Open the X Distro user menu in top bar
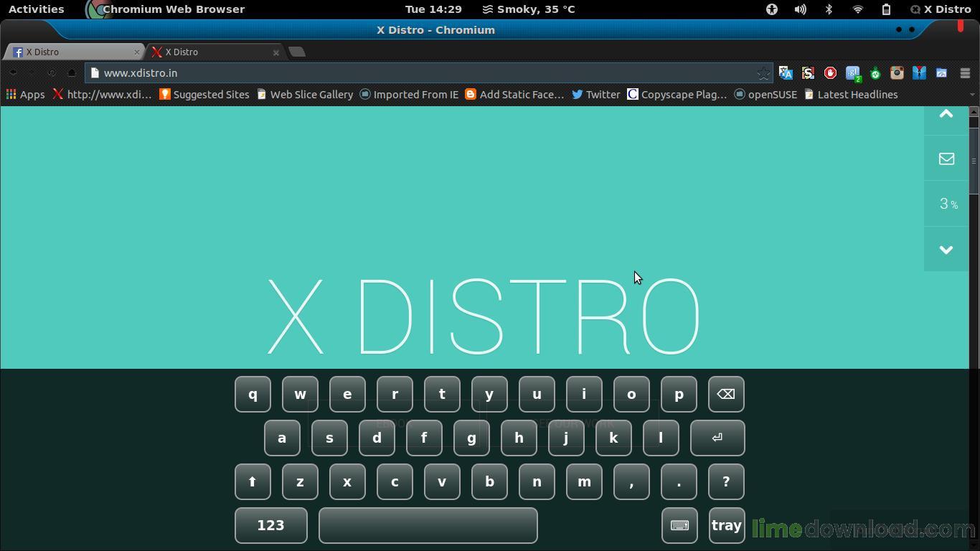980x551 pixels. point(941,9)
